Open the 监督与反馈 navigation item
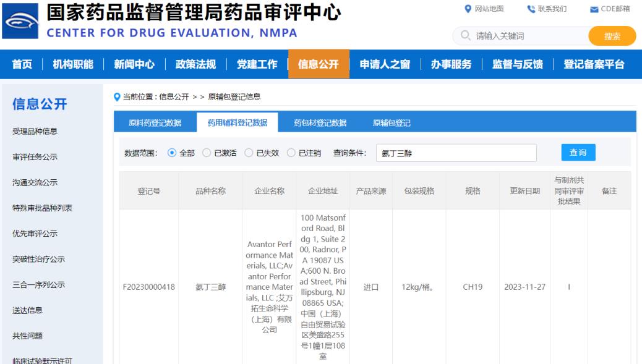The image size is (642, 364). [x=518, y=64]
